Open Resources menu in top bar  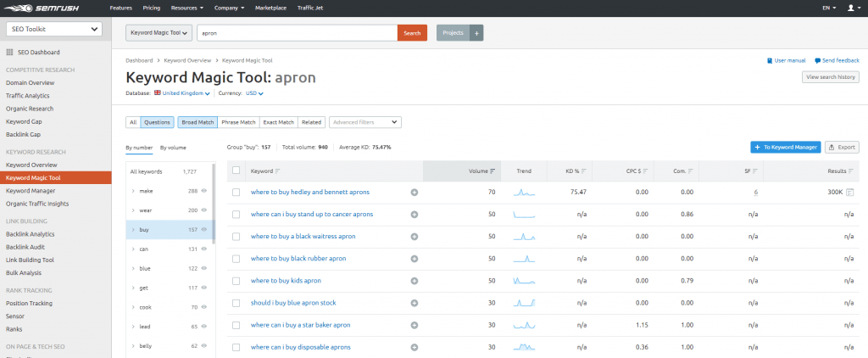coord(187,8)
